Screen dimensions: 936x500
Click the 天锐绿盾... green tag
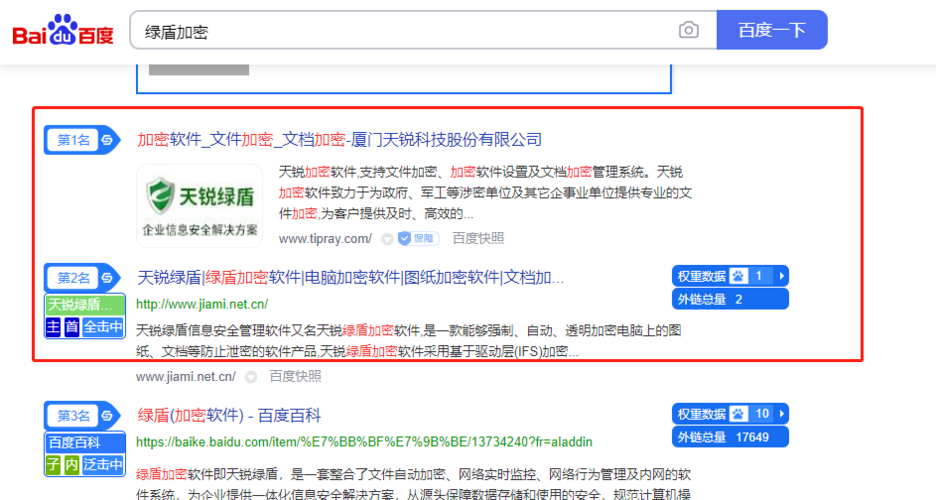coord(85,305)
